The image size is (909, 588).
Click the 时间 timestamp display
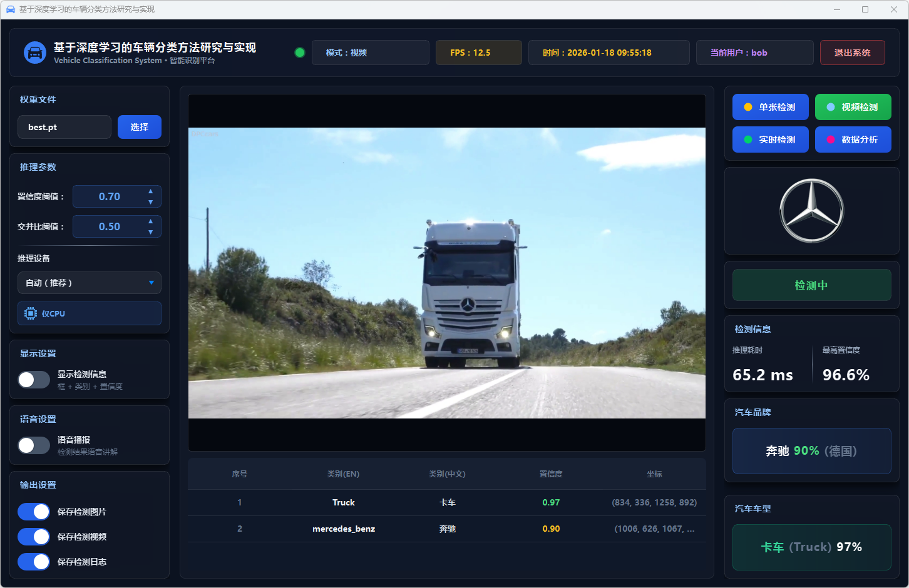[x=609, y=53]
